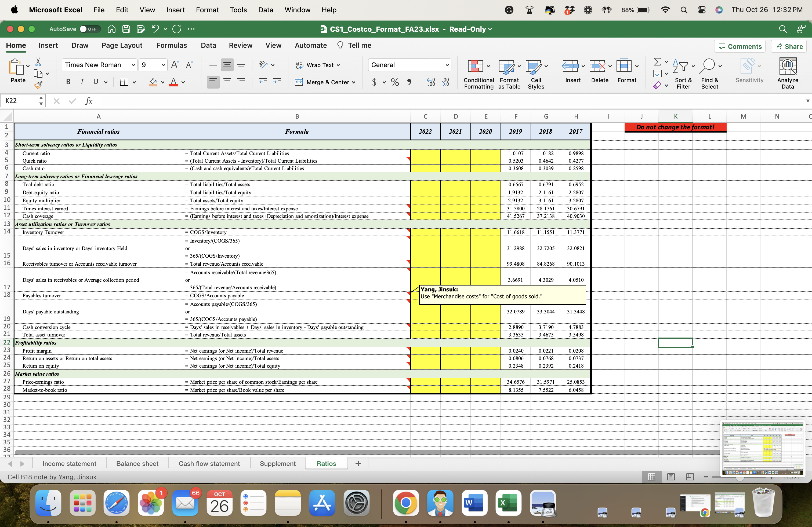Switch to Page Layout view in status bar
Viewport: 812px width, 527px height.
pos(671,477)
